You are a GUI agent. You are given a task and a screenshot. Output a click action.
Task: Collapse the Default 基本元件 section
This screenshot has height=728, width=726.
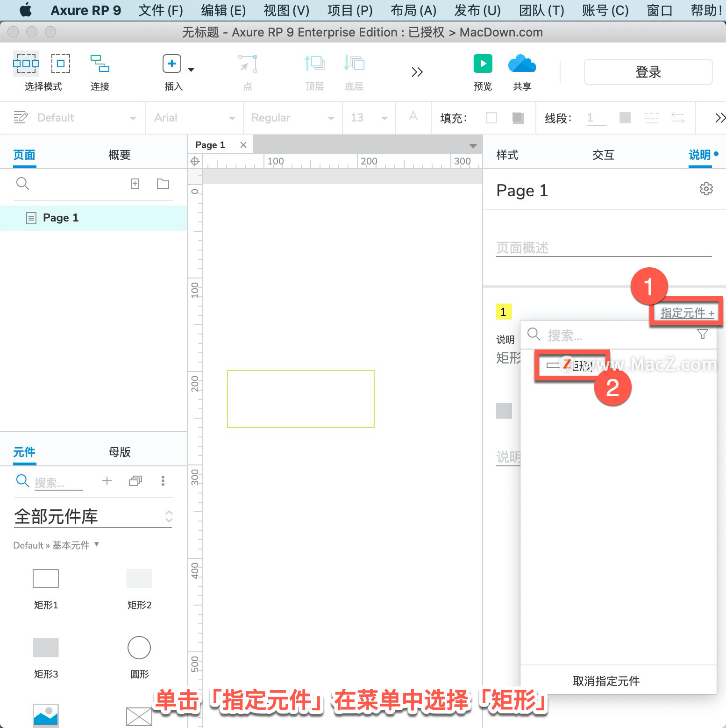[97, 544]
